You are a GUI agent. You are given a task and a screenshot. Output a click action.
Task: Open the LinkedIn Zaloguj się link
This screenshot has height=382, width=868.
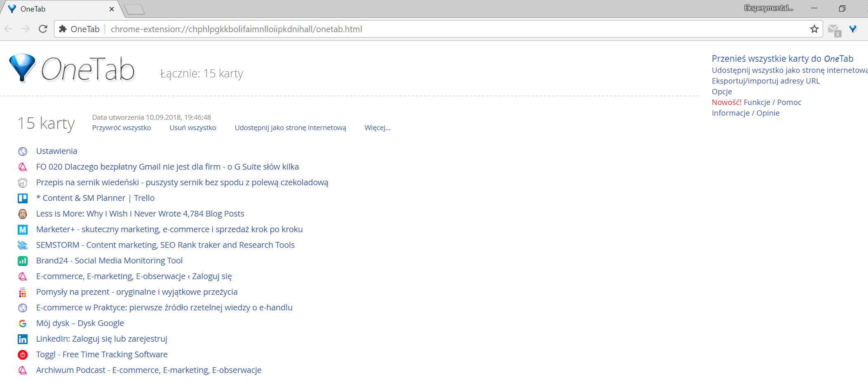101,339
